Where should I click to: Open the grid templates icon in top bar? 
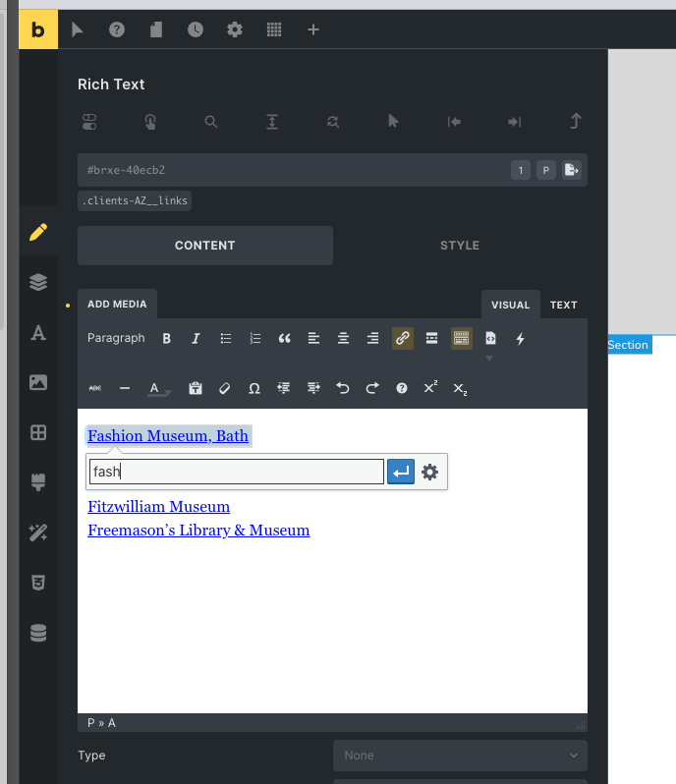pyautogui.click(x=274, y=29)
